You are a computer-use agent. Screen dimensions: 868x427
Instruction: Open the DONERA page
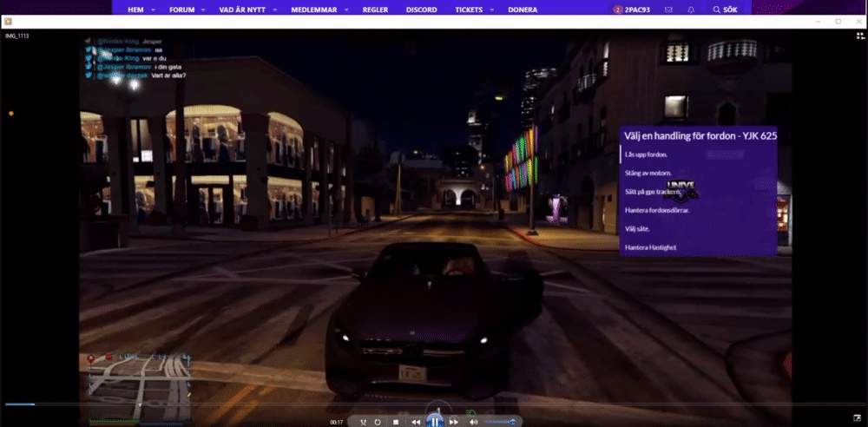523,10
